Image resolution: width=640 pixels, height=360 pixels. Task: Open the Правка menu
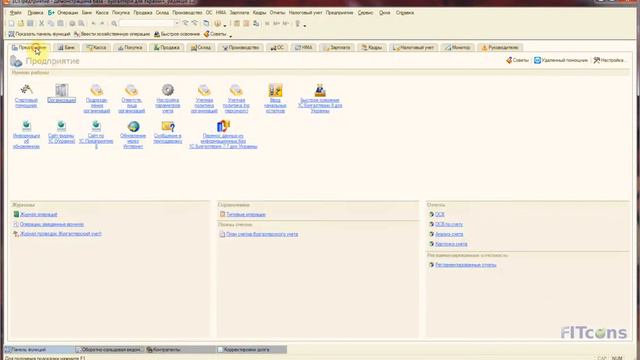pyautogui.click(x=35, y=13)
